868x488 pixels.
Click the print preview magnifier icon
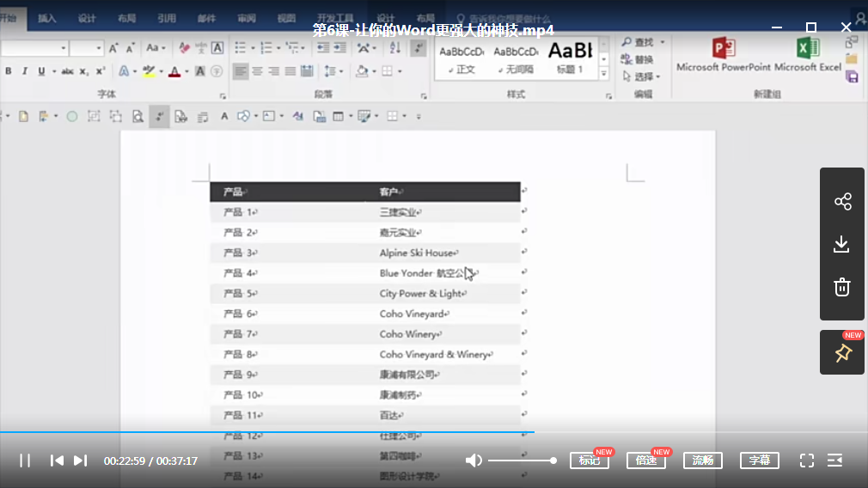coord(138,116)
